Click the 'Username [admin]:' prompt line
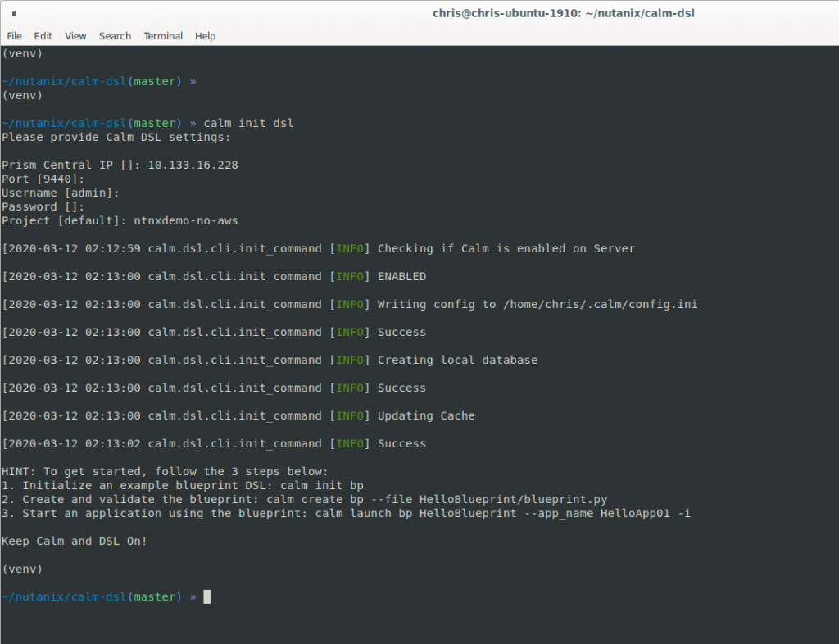This screenshot has width=839, height=644. coord(60,193)
